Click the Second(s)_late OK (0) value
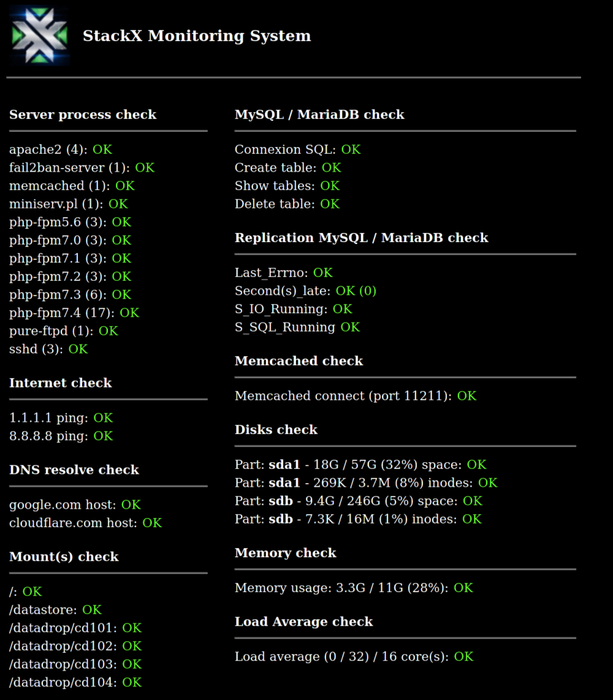613x700 pixels. pyautogui.click(x=356, y=291)
